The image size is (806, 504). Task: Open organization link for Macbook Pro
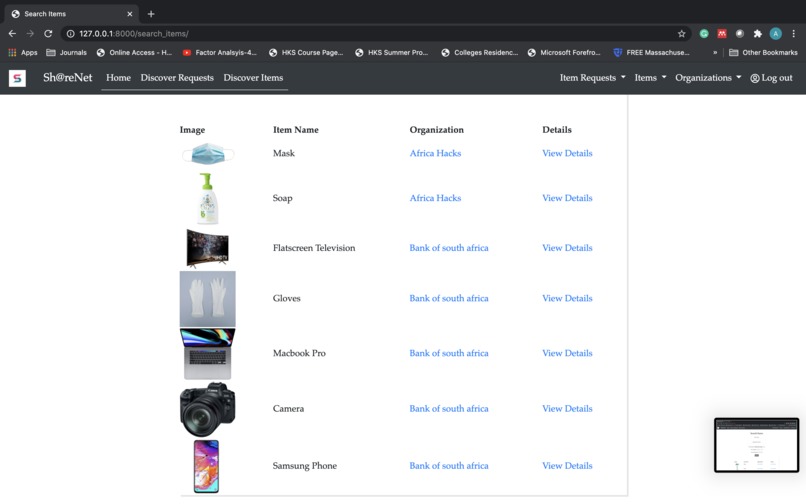click(449, 353)
